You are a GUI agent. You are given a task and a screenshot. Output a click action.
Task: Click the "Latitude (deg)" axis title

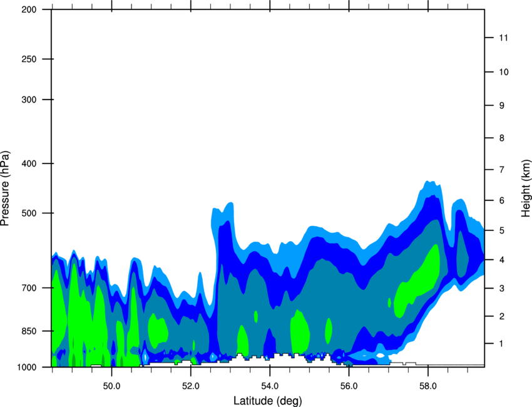[267, 401]
